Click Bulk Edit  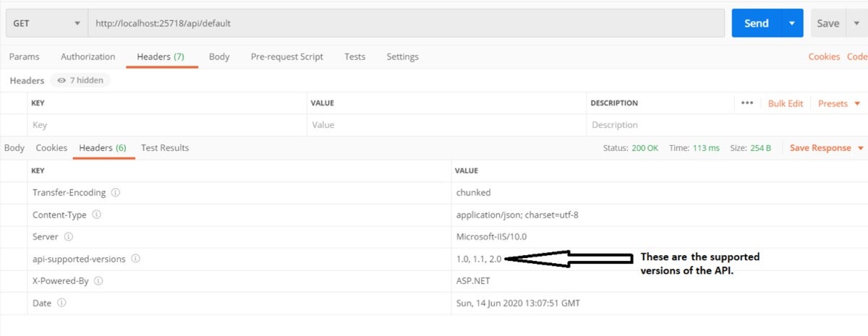click(x=786, y=103)
